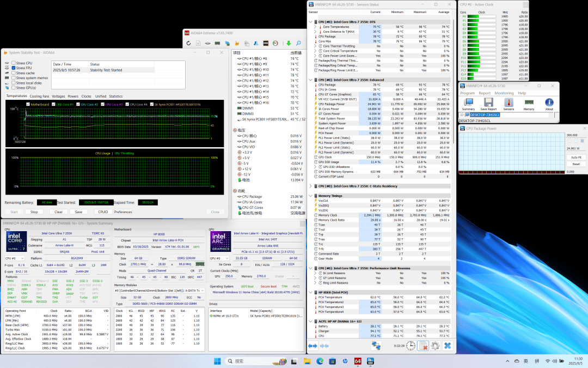Click the Memory module icon in HWiNFO
Screen dimensions: 588x368
point(529,103)
